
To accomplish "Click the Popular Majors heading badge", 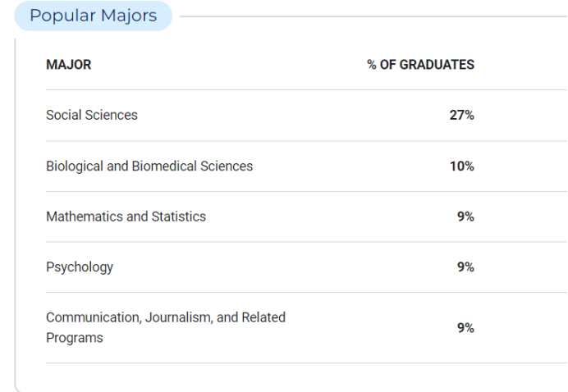I will [93, 16].
